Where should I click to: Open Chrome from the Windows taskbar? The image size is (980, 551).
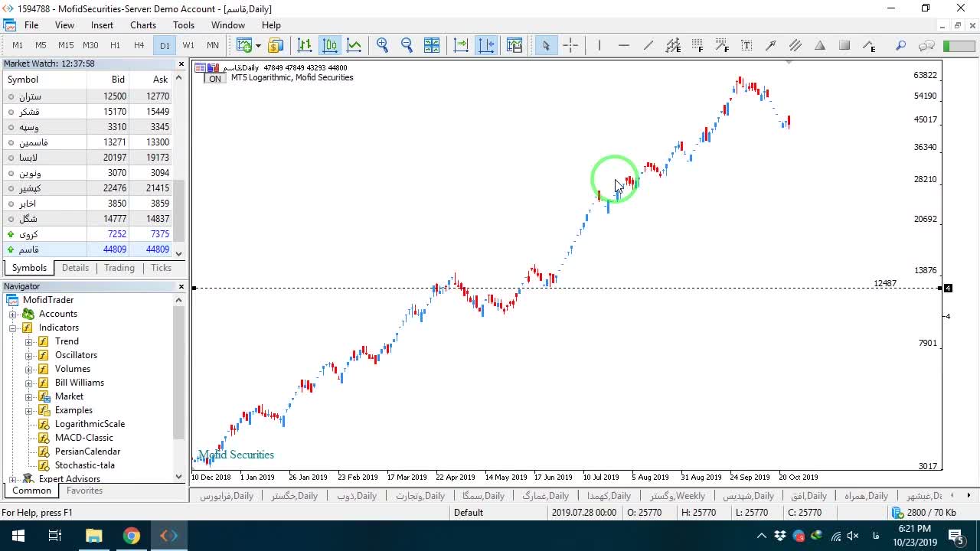tap(132, 536)
